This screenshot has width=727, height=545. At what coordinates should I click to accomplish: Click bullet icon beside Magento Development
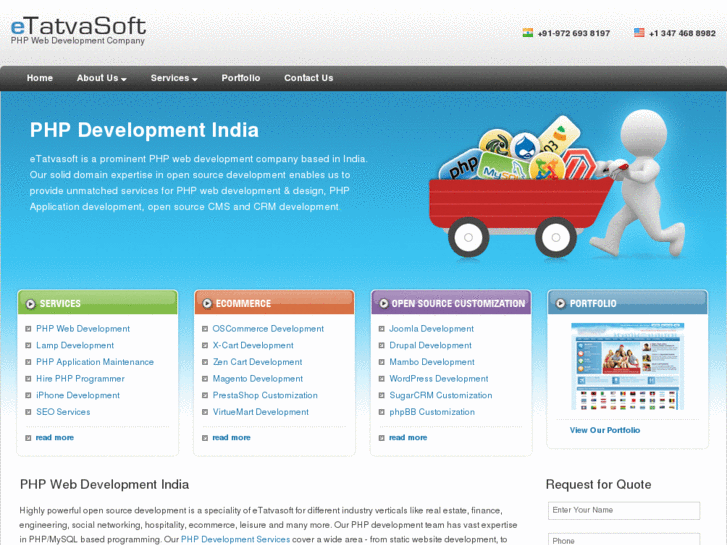(205, 379)
